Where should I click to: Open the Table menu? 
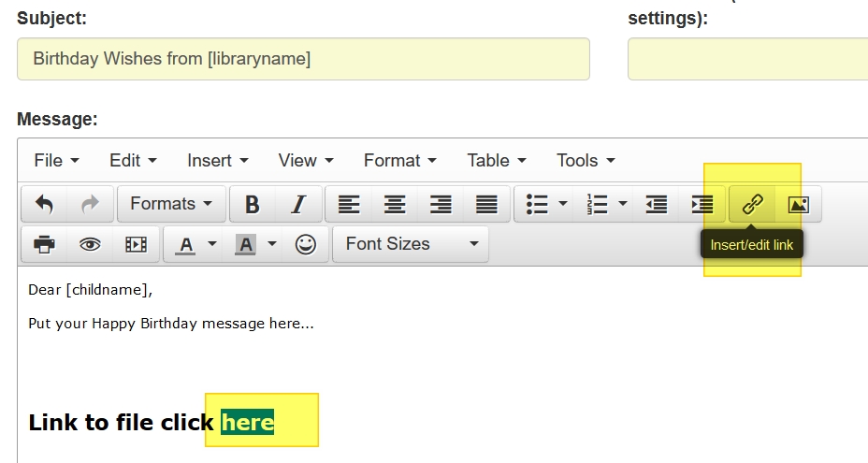[x=497, y=161]
